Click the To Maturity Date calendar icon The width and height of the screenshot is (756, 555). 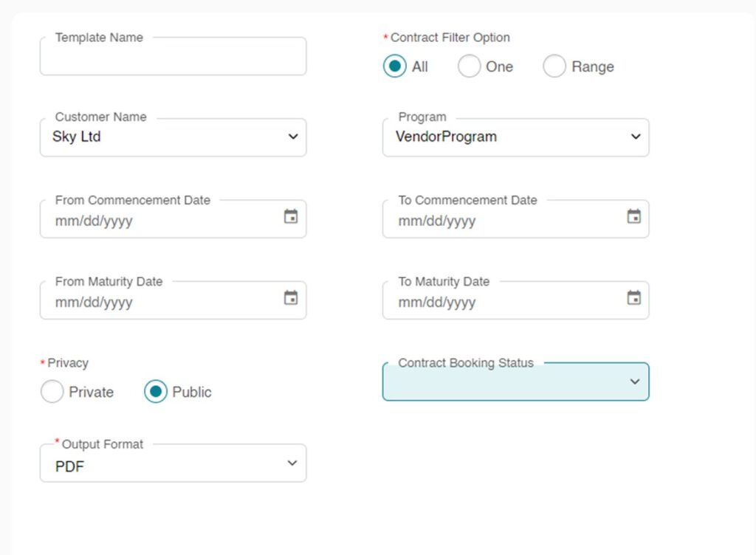(633, 298)
